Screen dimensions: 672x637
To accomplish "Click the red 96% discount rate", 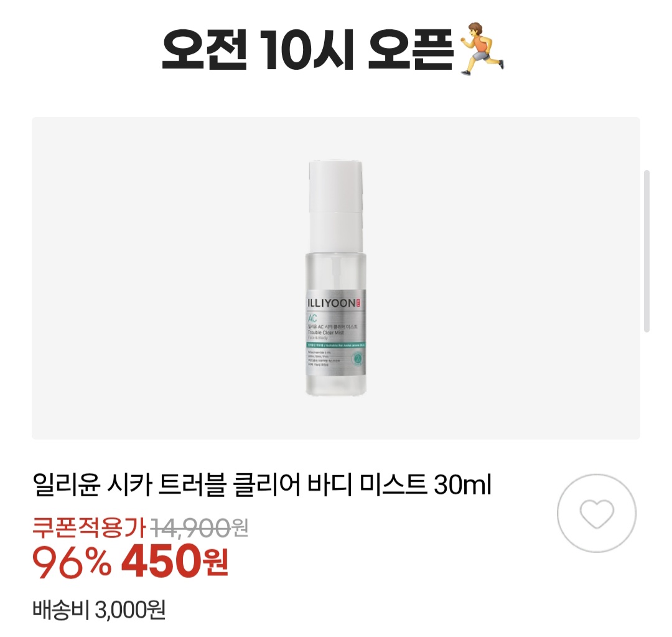I will tap(72, 562).
